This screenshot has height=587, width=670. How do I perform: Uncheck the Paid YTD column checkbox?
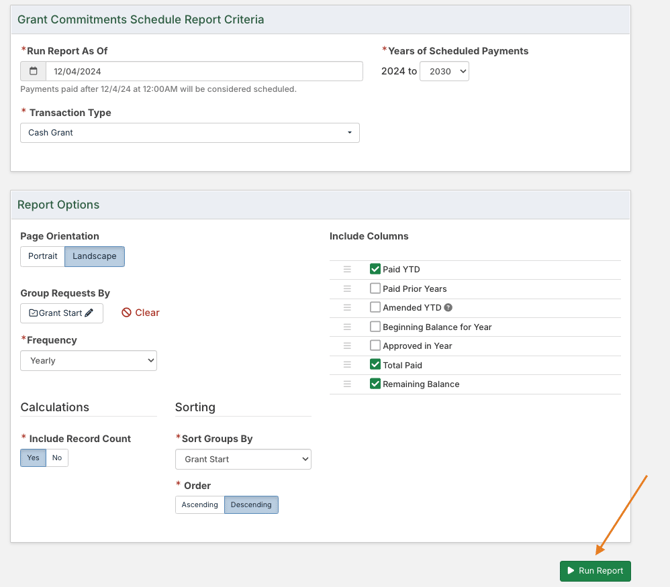tap(375, 269)
